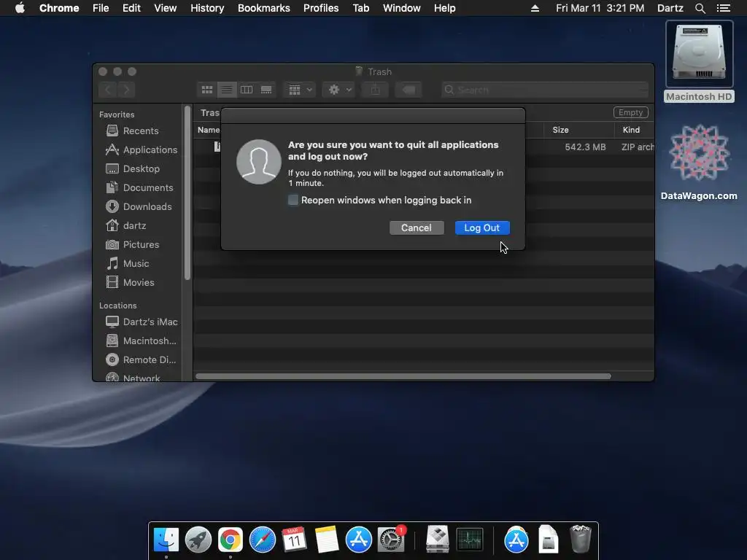Image resolution: width=747 pixels, height=560 pixels.
Task: Open dartz home folder in sidebar
Action: point(125,225)
